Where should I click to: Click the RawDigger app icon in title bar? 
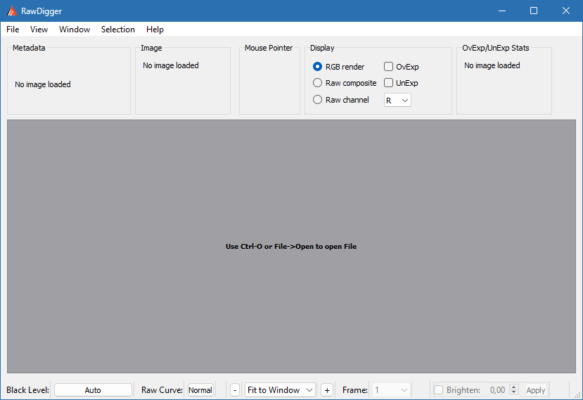[12, 11]
